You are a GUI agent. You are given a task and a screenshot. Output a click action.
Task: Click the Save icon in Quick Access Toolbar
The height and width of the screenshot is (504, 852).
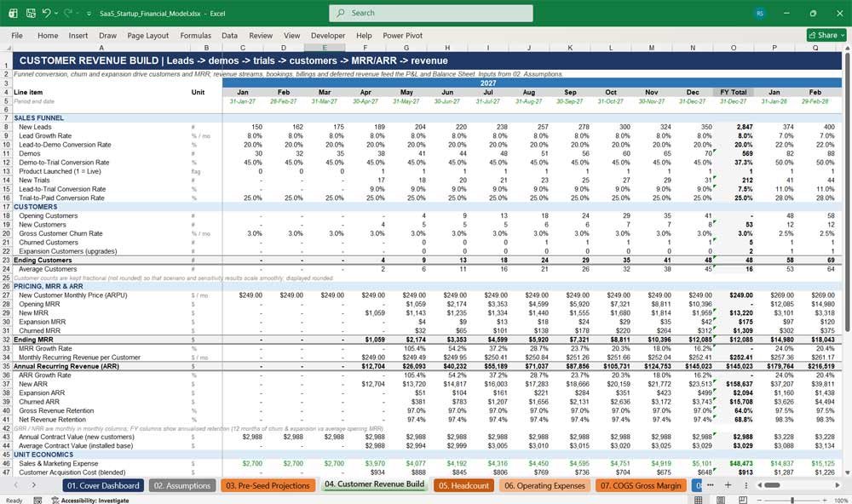pyautogui.click(x=31, y=13)
